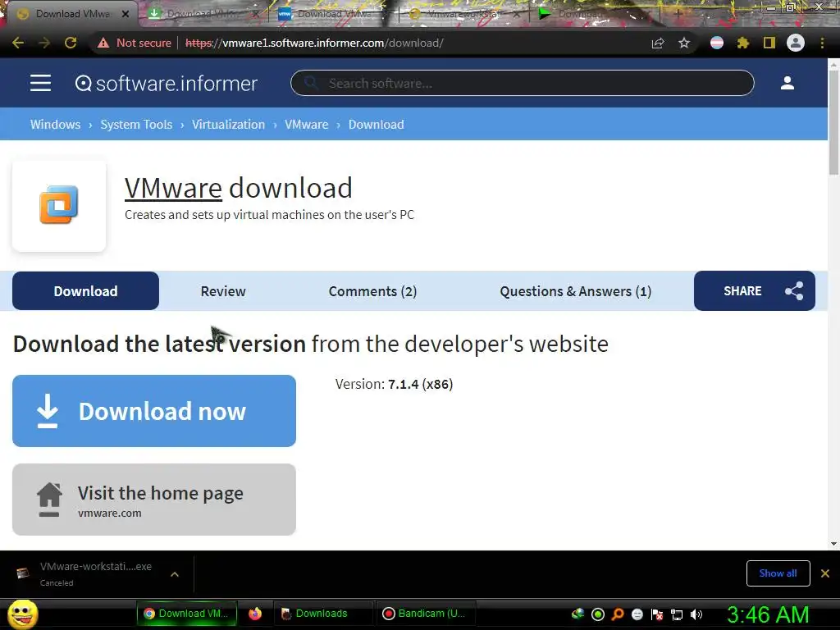Viewport: 840px width, 630px height.
Task: Click the orange magnifier tray icon
Action: pos(618,614)
